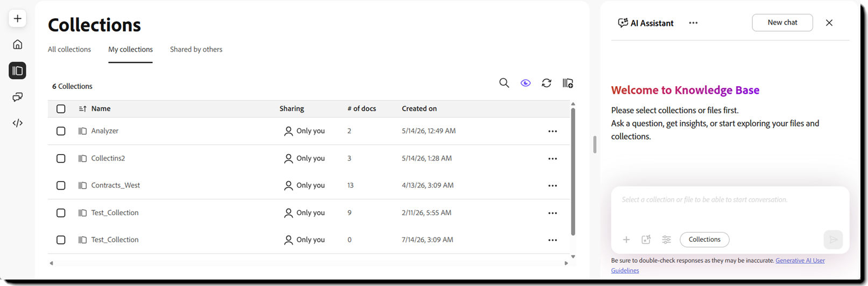Open the Analyzer collection
Image resolution: width=868 pixels, height=286 pixels.
tap(104, 131)
